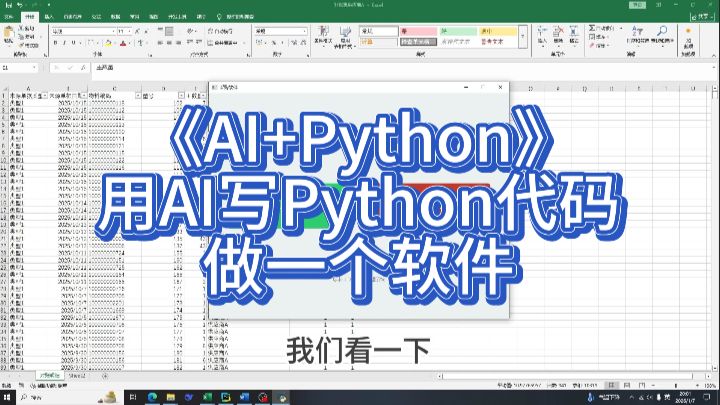Screen dimensions: 720x405
Task: Click Format as Table icon
Action: coord(345,37)
